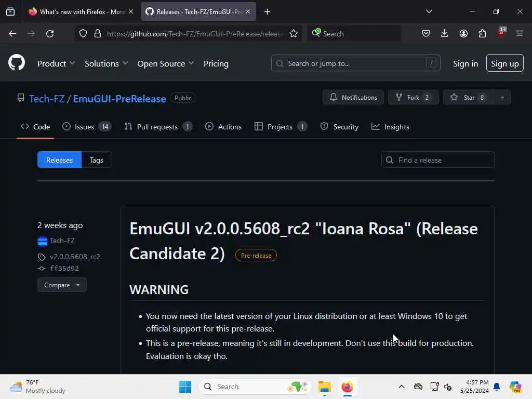This screenshot has width=532, height=399.
Task: Open tag v2.0.0.5608_rc2 link
Action: pos(75,257)
